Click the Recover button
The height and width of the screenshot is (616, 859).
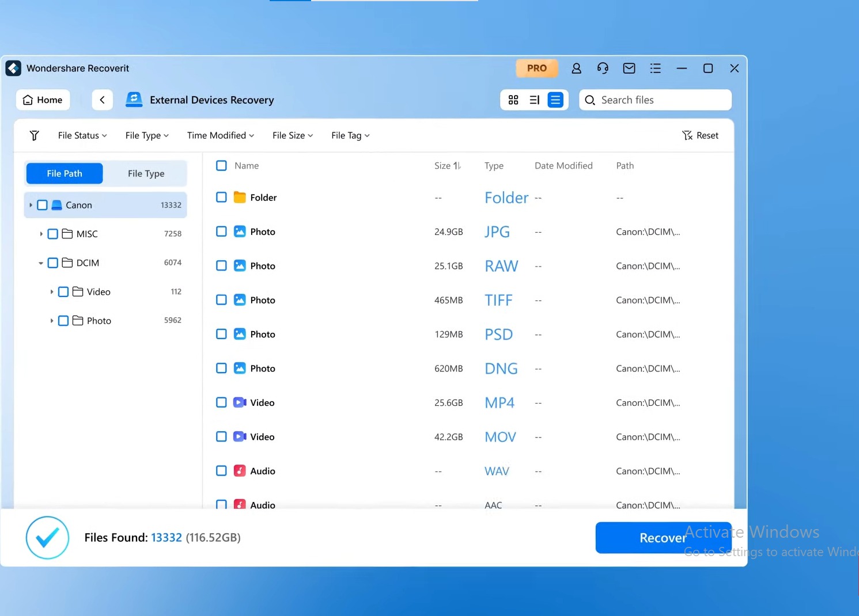663,538
